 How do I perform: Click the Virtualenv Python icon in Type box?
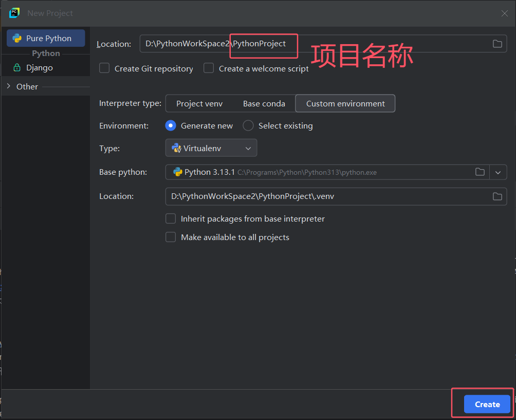(176, 148)
